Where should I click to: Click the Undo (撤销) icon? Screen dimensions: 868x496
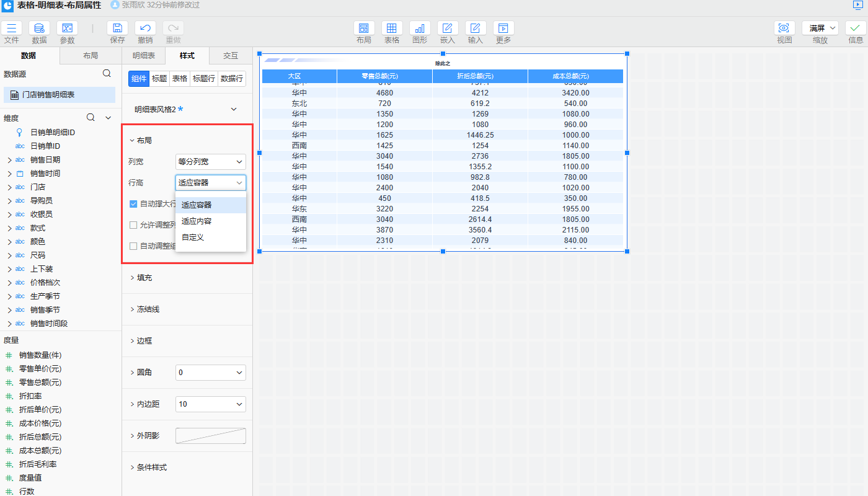click(x=145, y=29)
